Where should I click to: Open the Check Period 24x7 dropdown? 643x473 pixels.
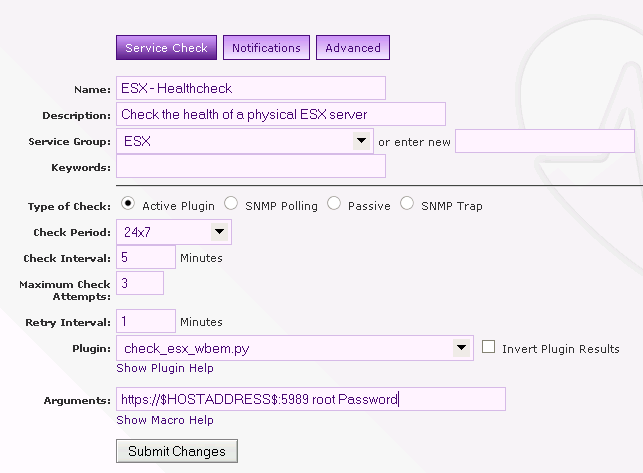[174, 232]
